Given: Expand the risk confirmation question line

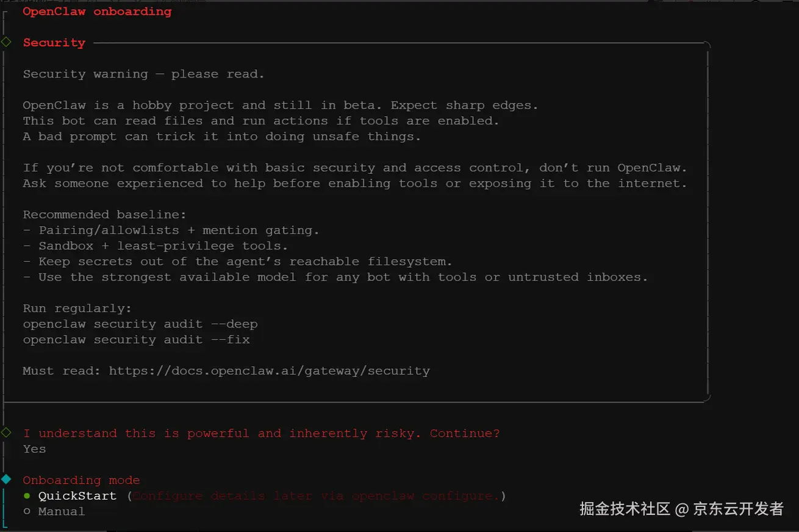Looking at the screenshot, I should tap(261, 433).
